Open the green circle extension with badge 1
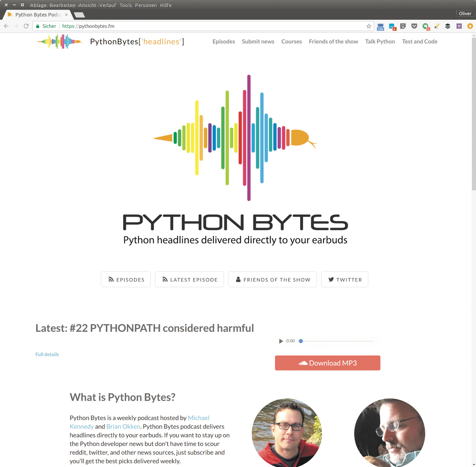Screen dimensions: 476x467 (x=426, y=27)
